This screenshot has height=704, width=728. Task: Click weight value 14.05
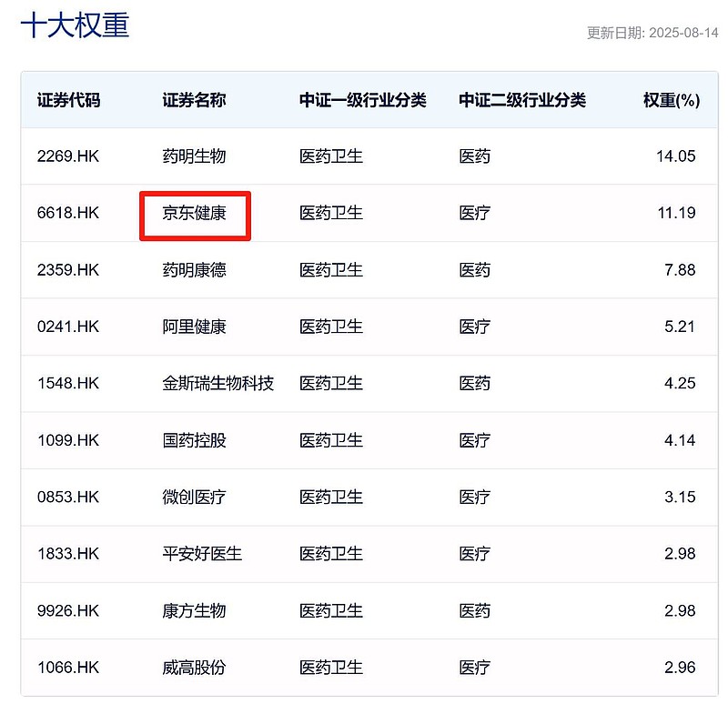(x=676, y=156)
